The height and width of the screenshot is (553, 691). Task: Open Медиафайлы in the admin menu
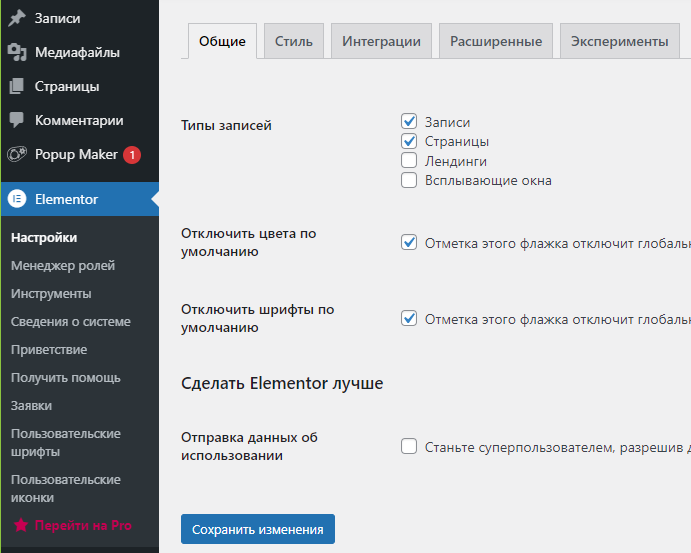79,52
